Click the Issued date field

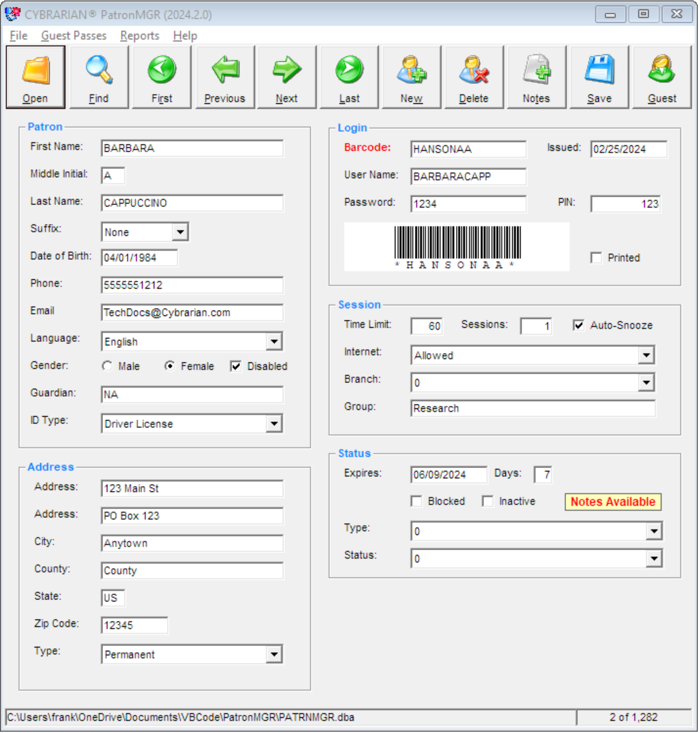pos(630,149)
